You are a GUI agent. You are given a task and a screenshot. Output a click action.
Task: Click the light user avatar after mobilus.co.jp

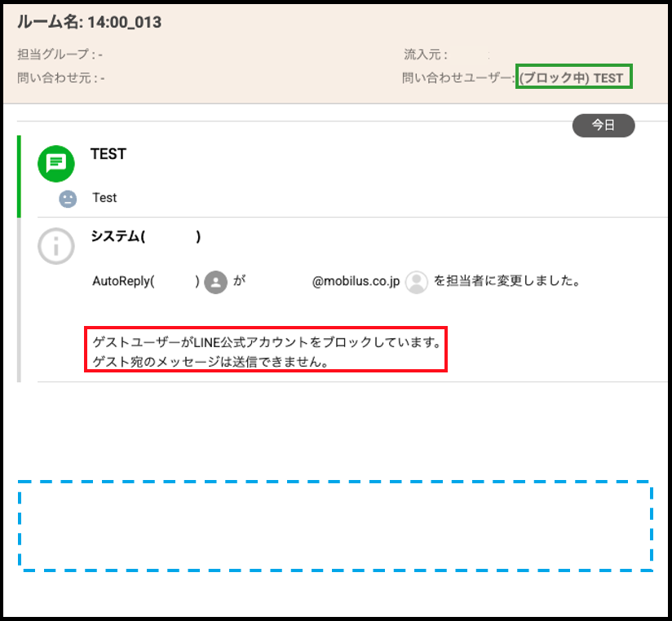(417, 282)
